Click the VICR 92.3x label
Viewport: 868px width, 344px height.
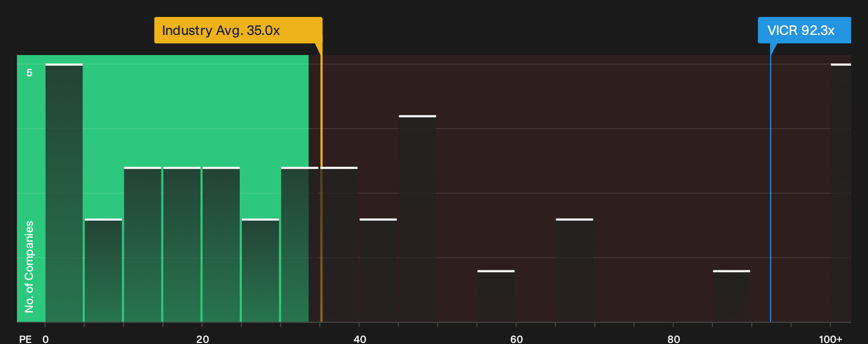pyautogui.click(x=804, y=30)
